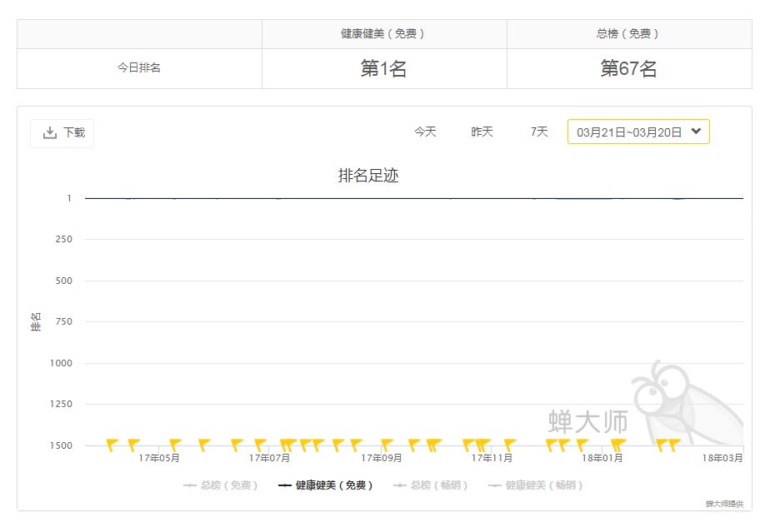
Task: Click the 蝉大师提供 credit link
Action: [x=724, y=504]
